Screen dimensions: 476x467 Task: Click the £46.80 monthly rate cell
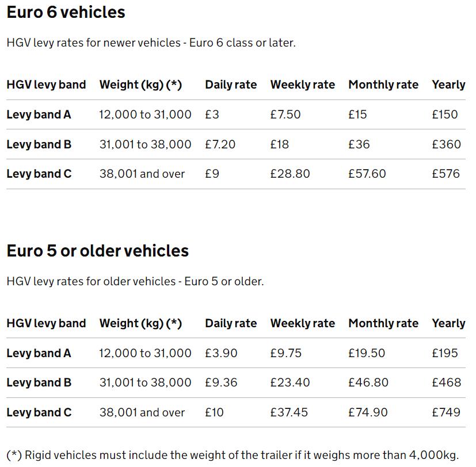click(x=368, y=382)
